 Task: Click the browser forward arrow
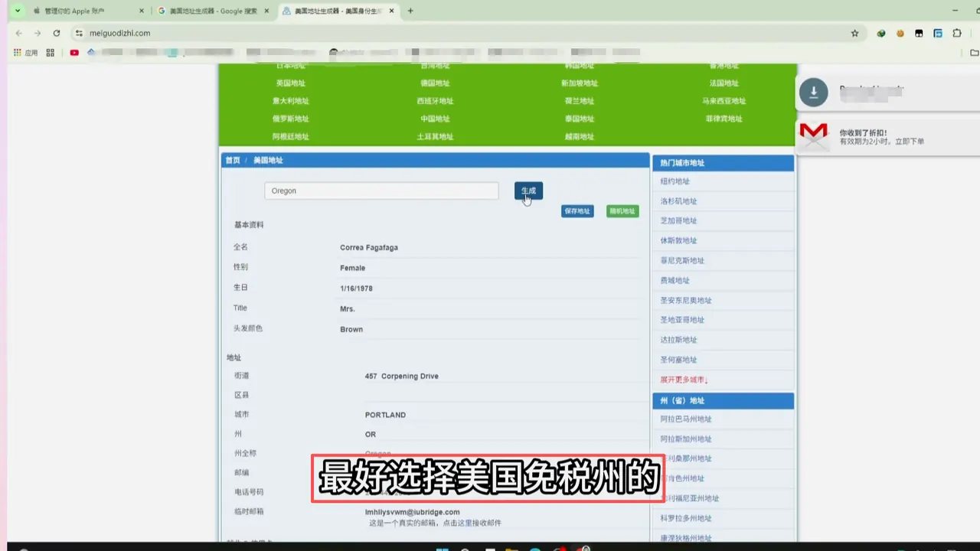37,33
